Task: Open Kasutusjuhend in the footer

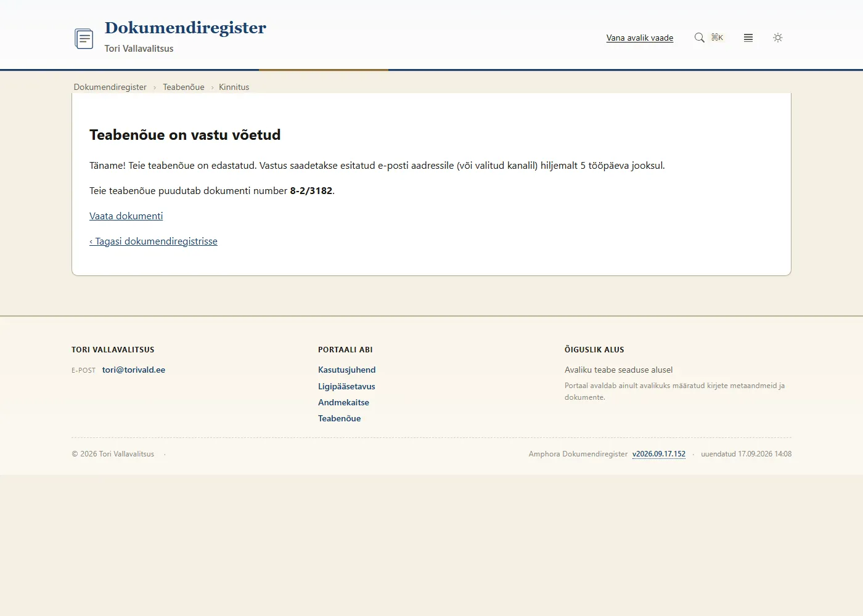Action: pyautogui.click(x=347, y=370)
